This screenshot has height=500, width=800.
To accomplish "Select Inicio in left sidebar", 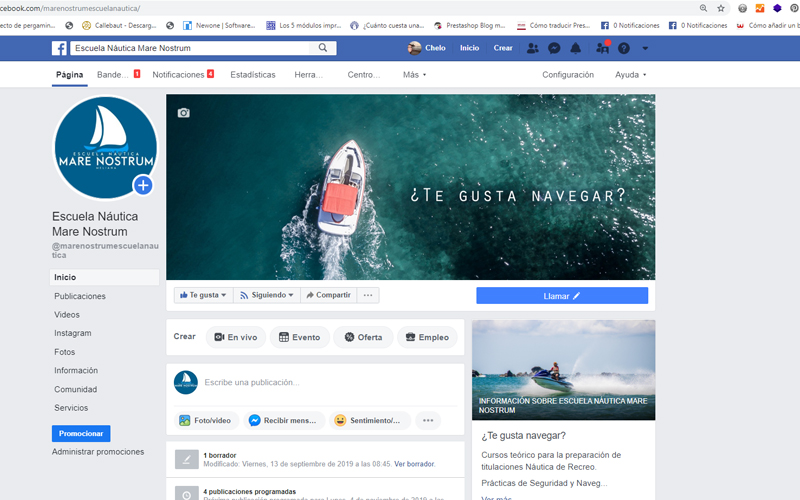I will tap(105, 277).
